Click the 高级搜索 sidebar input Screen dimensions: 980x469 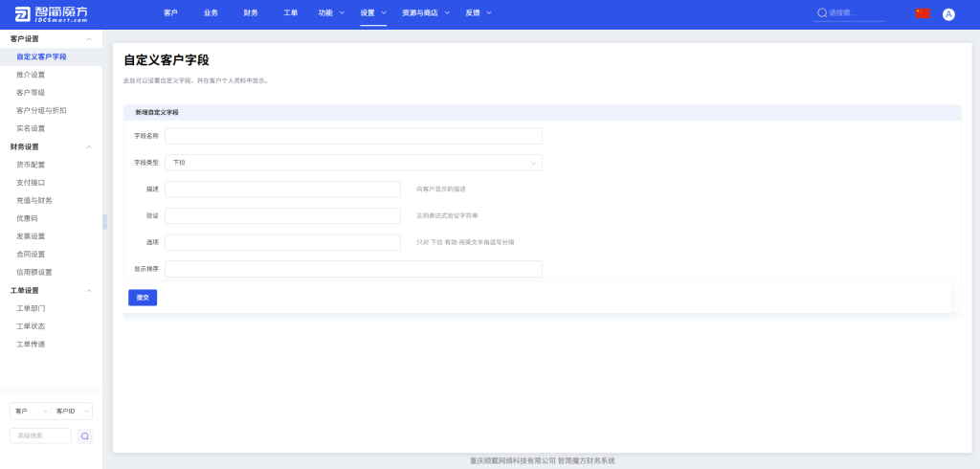40,435
